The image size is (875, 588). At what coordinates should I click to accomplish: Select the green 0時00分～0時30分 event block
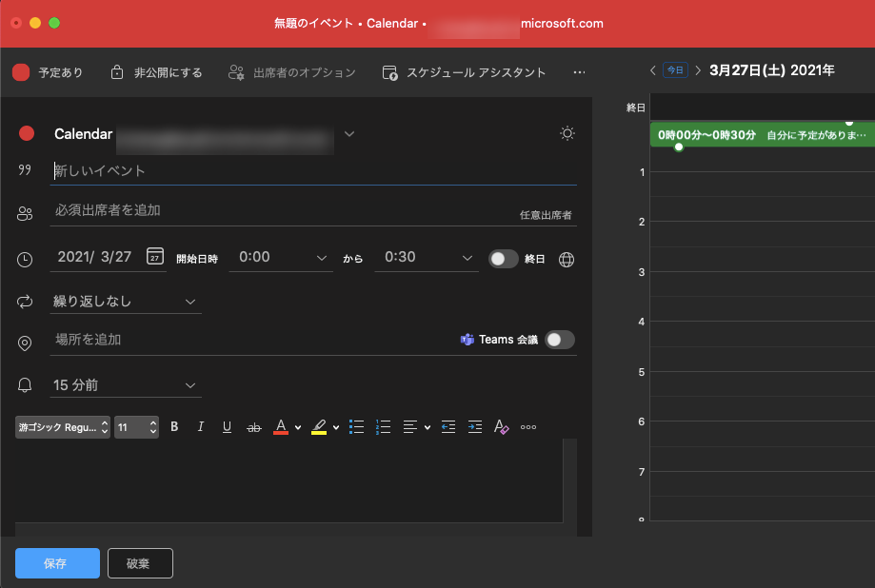click(x=763, y=134)
